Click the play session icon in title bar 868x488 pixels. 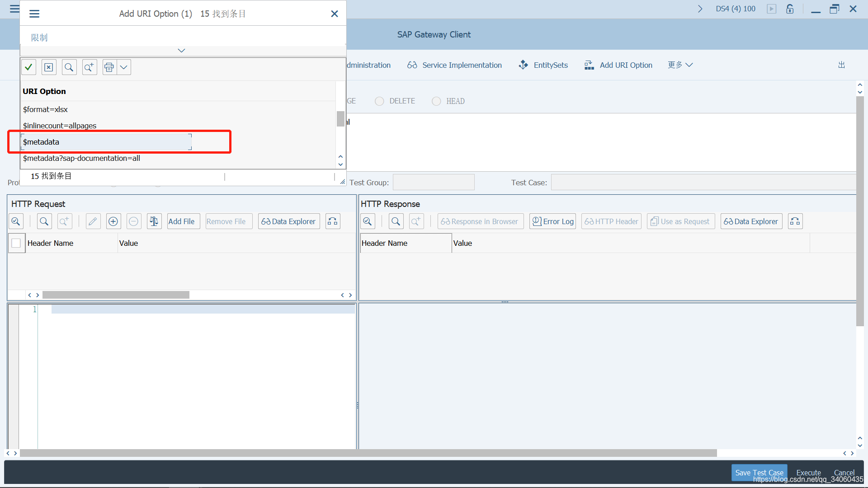pos(771,9)
